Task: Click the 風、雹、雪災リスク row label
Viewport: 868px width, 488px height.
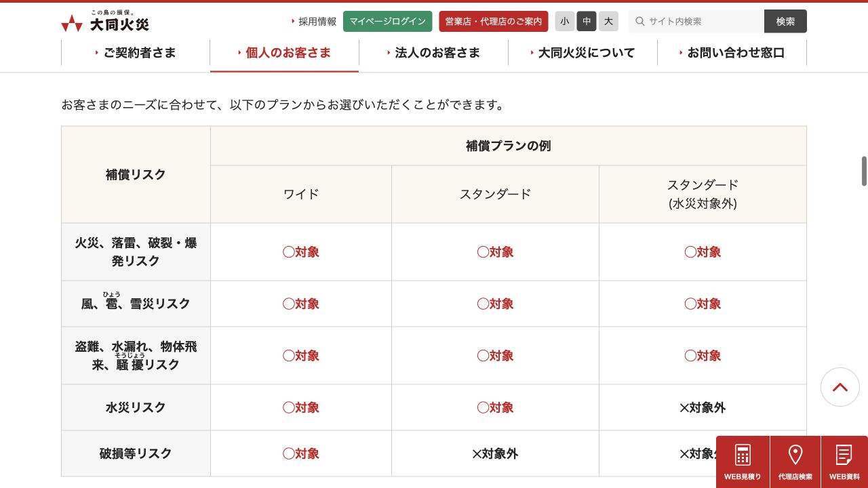Action: 136,304
